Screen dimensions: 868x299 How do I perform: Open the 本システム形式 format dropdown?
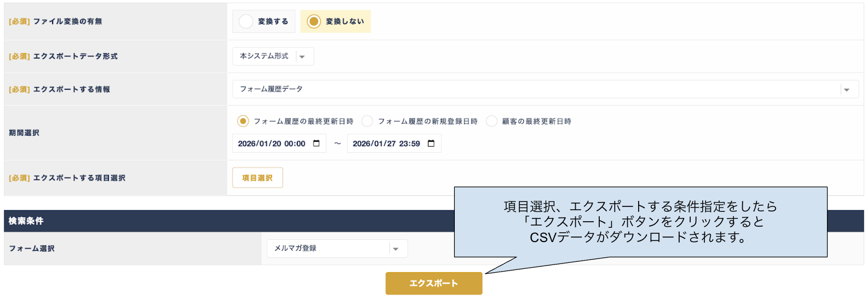[265, 56]
